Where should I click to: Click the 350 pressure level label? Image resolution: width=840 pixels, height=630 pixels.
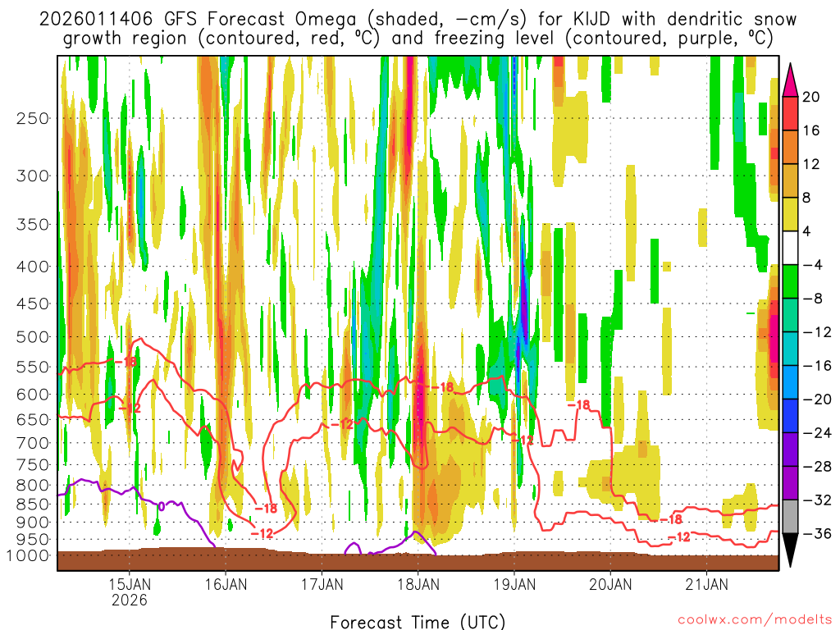click(33, 225)
